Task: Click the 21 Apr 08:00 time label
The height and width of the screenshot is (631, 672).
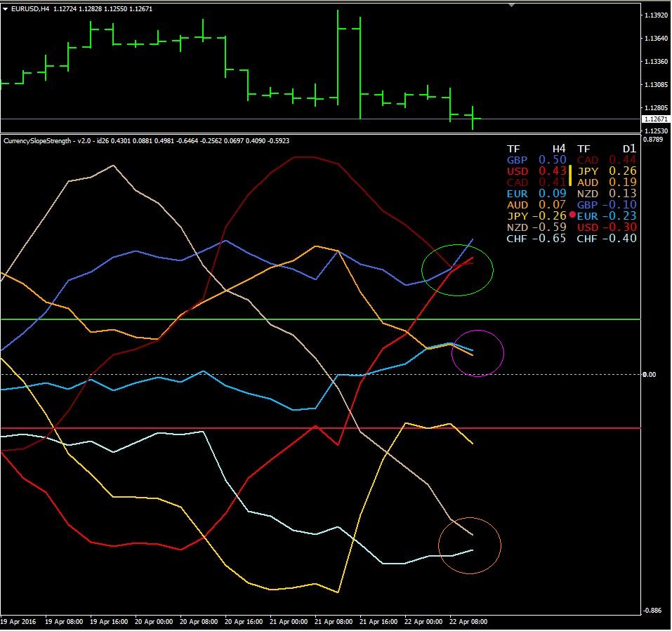Action: [334, 622]
